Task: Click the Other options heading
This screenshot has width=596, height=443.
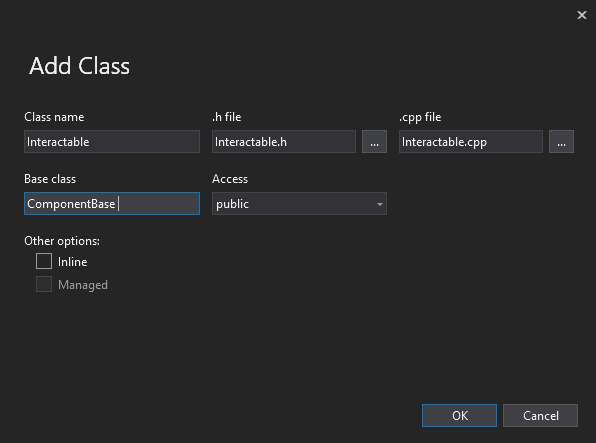Action: pyautogui.click(x=62, y=241)
